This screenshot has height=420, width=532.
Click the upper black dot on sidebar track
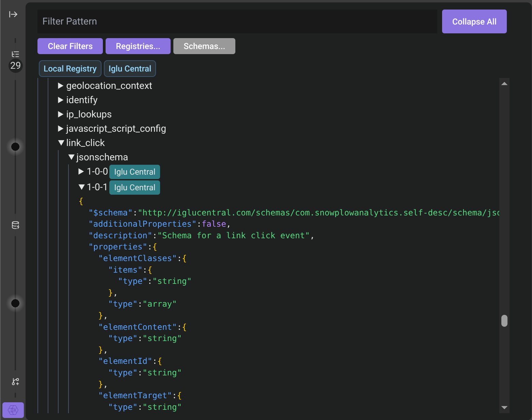(15, 147)
